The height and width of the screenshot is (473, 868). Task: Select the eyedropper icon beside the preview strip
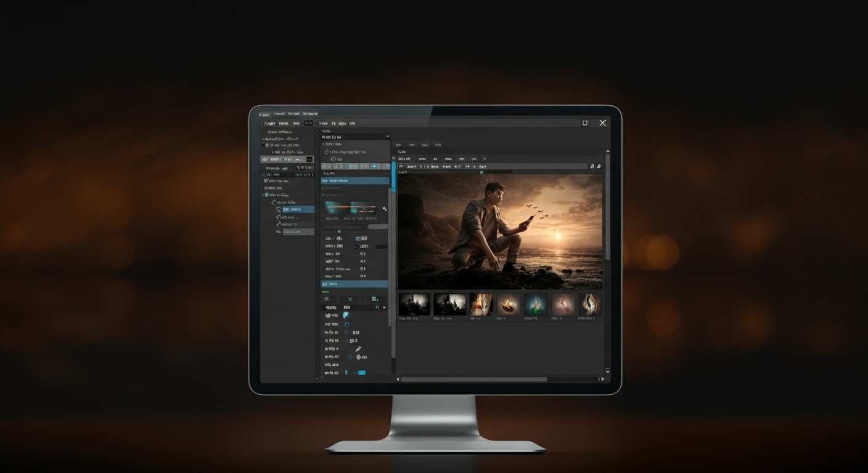[385, 208]
